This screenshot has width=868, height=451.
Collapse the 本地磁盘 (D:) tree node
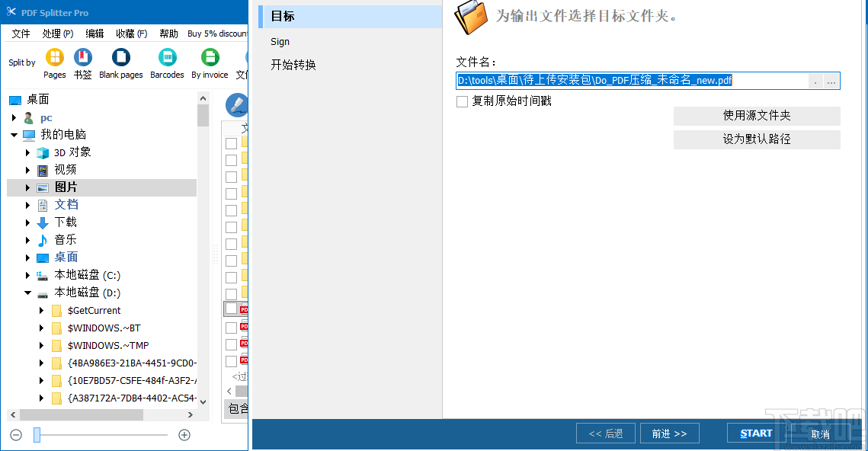pyautogui.click(x=28, y=292)
